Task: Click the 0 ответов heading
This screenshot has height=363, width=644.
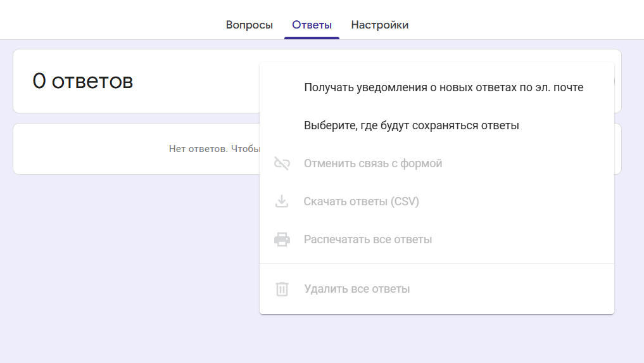Action: (x=83, y=81)
